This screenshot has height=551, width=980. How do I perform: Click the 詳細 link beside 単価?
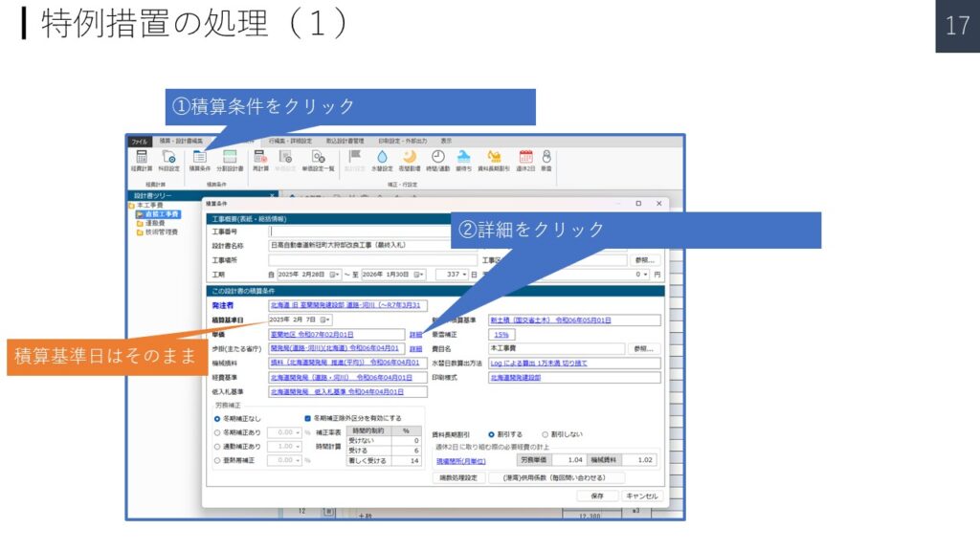pyautogui.click(x=415, y=335)
